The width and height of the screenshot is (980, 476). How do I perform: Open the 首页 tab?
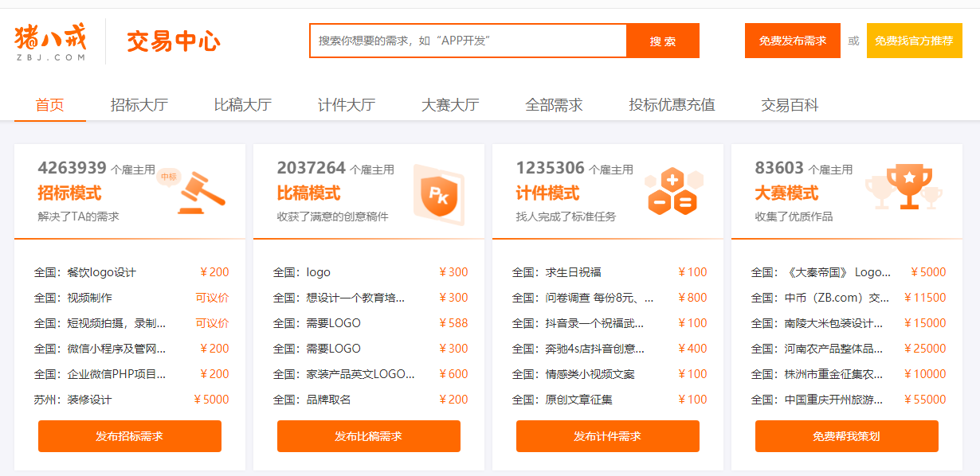(49, 105)
